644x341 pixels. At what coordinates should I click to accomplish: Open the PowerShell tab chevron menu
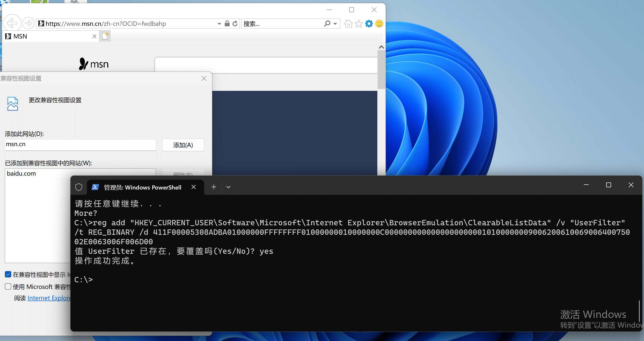[228, 187]
